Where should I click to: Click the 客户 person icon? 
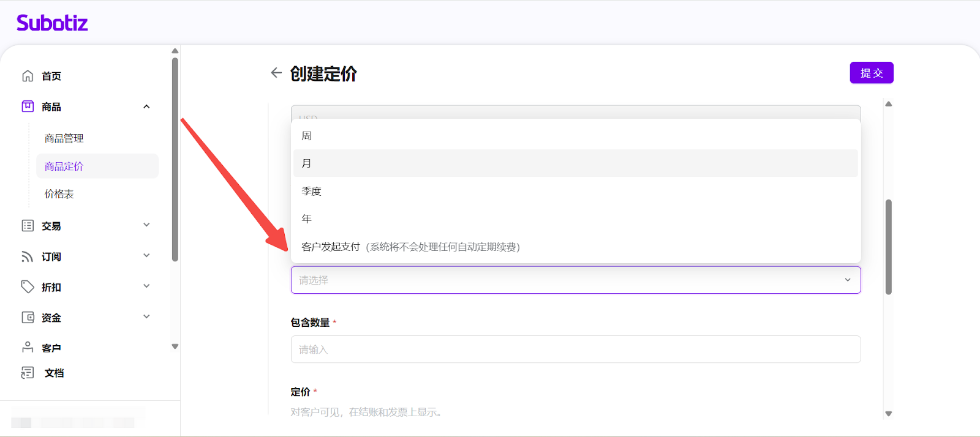[28, 348]
